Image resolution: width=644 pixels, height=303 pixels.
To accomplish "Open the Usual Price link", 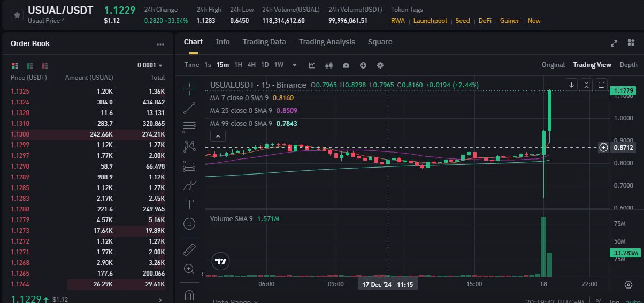I will [x=45, y=21].
